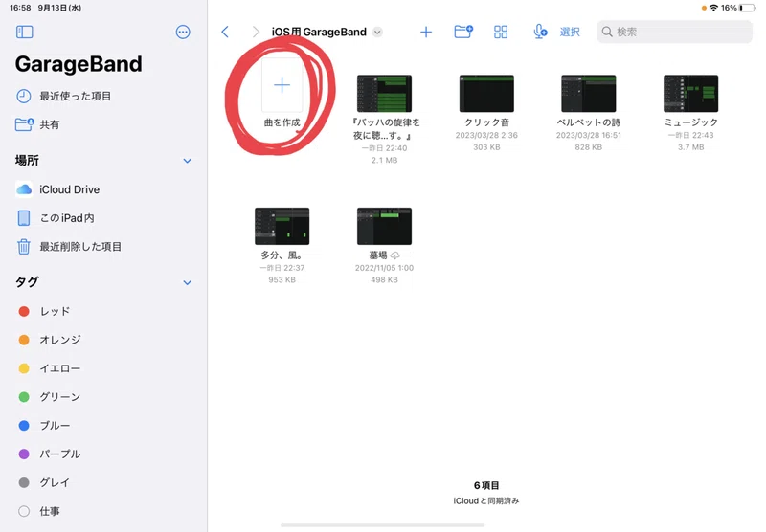Create a new folder with folder-plus icon

point(463,32)
